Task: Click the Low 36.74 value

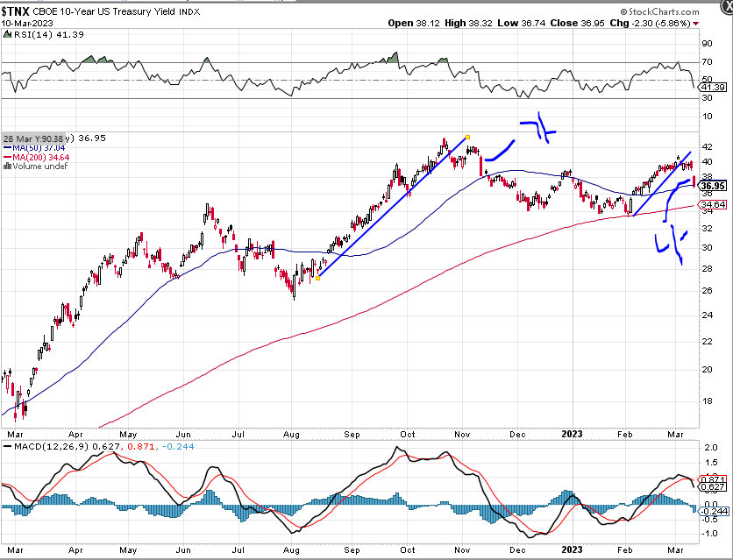Action: coord(521,23)
